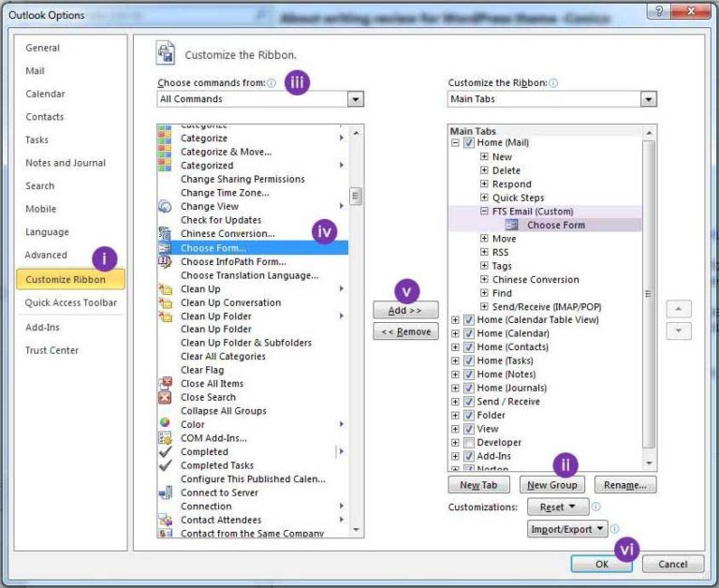Select the Advanced options category
The width and height of the screenshot is (719, 588).
coord(46,255)
